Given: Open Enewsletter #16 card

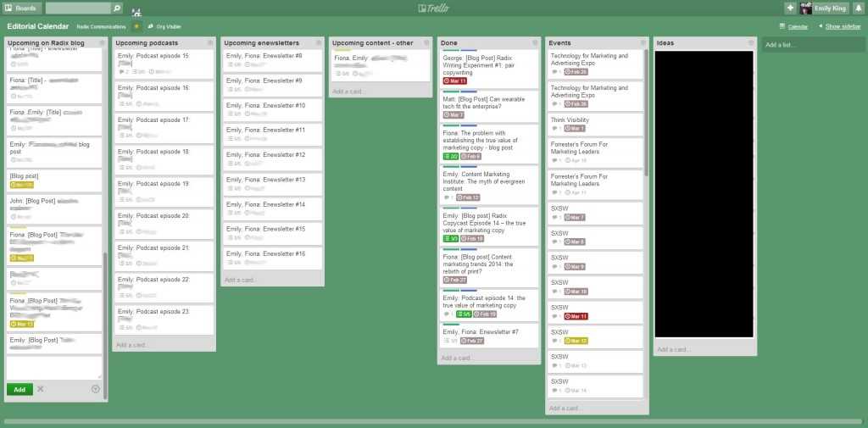Looking at the screenshot, I should pos(272,258).
